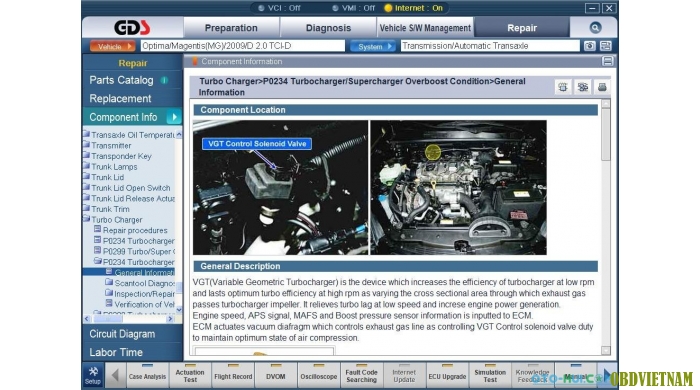Click the content pane vertical scrollbar
This screenshot has width=700, height=390.
(x=606, y=227)
